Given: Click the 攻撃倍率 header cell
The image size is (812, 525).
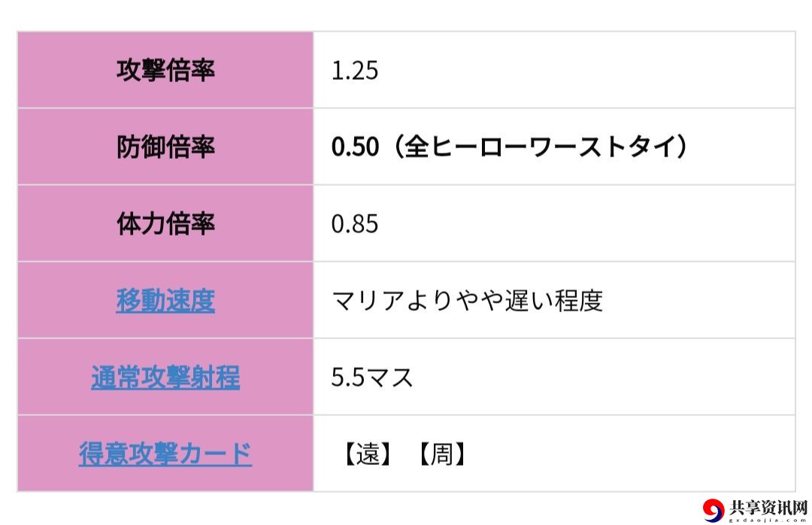Looking at the screenshot, I should click(165, 70).
